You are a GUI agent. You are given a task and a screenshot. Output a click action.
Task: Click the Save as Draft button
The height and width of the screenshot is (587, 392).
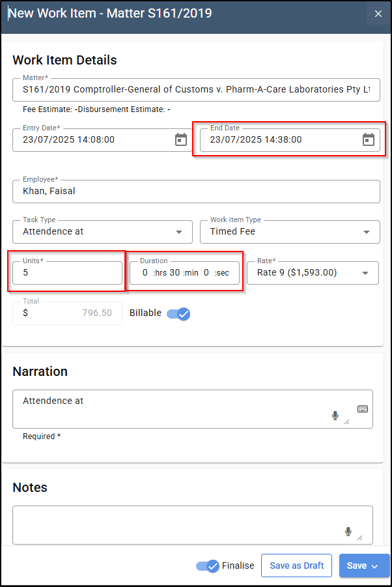pyautogui.click(x=297, y=566)
